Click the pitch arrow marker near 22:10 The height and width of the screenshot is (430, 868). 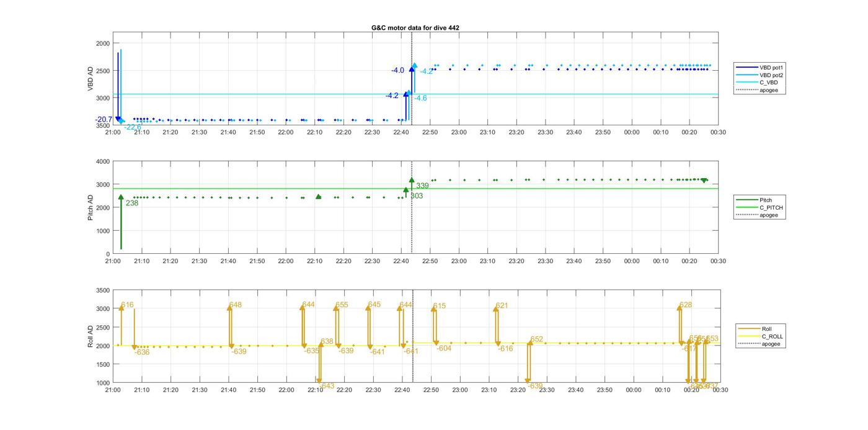click(319, 196)
